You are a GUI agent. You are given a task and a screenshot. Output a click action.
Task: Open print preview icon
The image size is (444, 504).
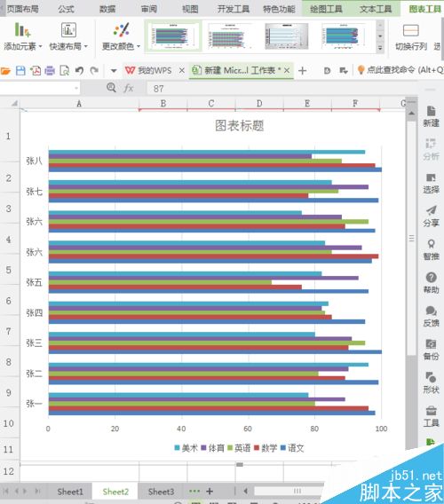(64, 70)
